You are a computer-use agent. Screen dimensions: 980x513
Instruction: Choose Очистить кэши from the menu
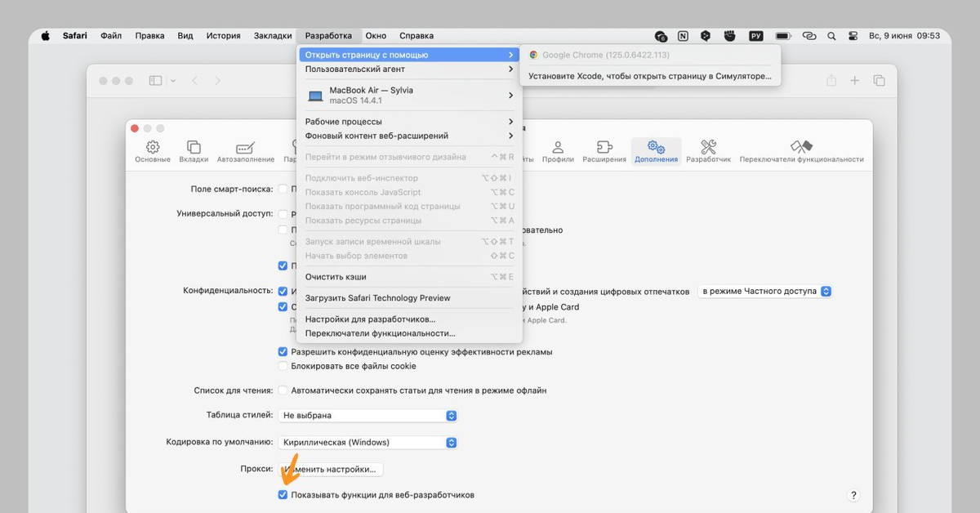[336, 277]
